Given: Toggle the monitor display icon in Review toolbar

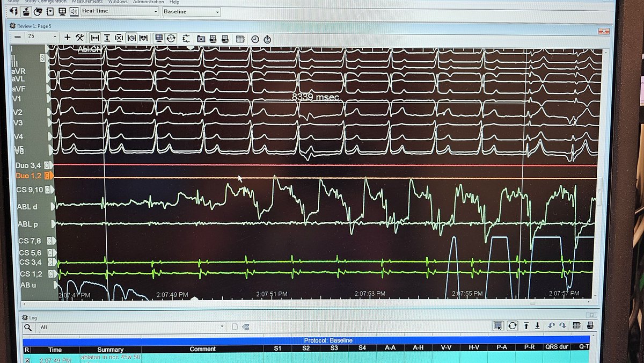Looking at the screenshot, I should coord(159,38).
